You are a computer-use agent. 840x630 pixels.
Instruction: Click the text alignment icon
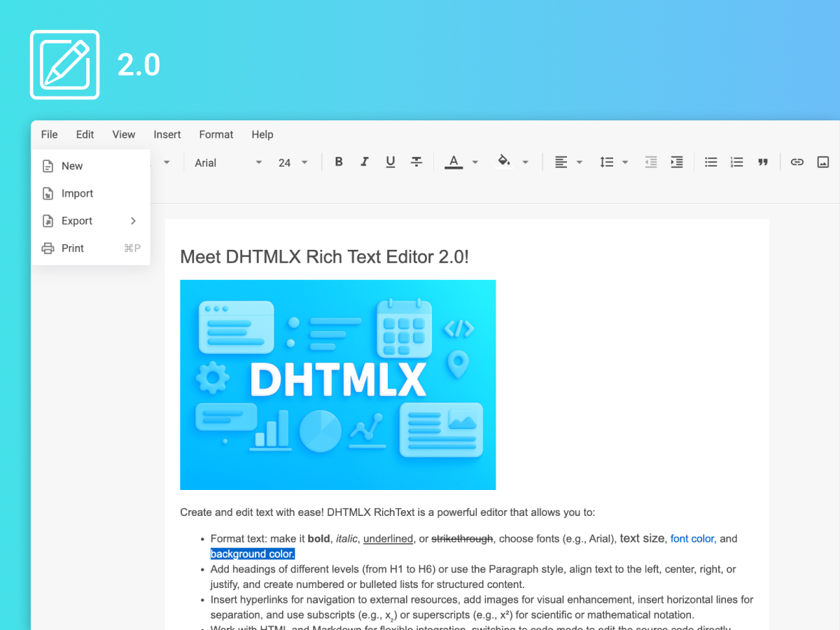[x=561, y=162]
